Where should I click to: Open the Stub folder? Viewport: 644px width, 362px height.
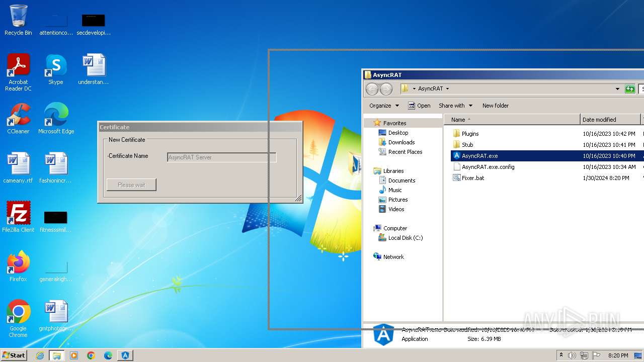click(463, 145)
